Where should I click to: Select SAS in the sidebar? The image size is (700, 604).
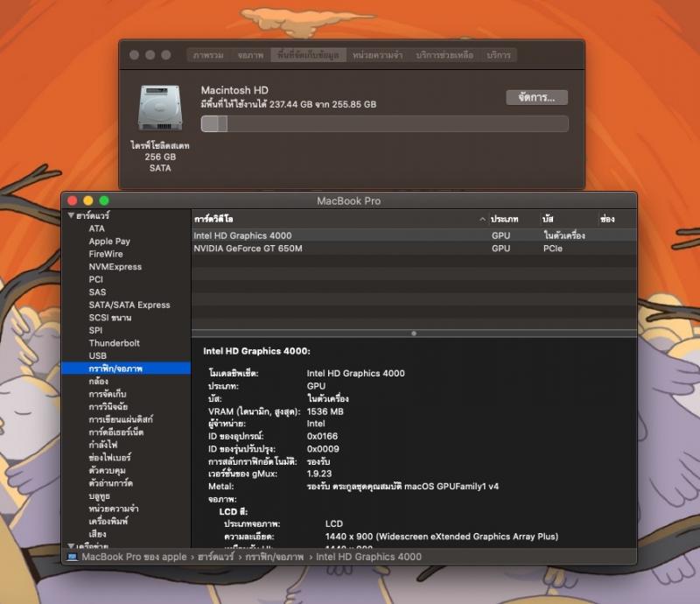(x=97, y=292)
